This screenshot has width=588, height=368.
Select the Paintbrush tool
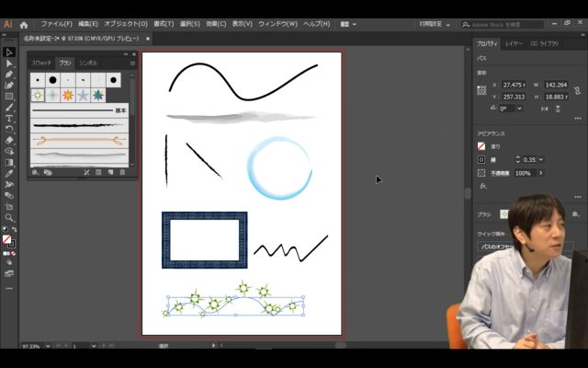pos(9,108)
